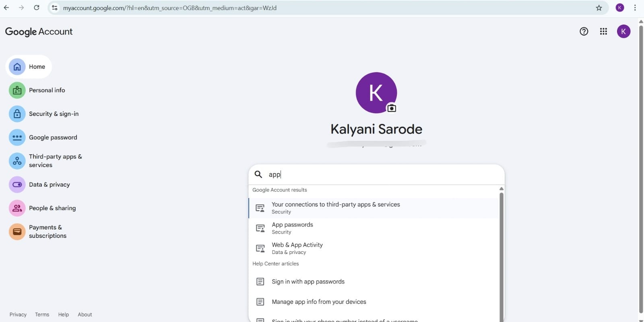The image size is (644, 322).
Task: Select the App passwords search result
Action: tap(292, 228)
